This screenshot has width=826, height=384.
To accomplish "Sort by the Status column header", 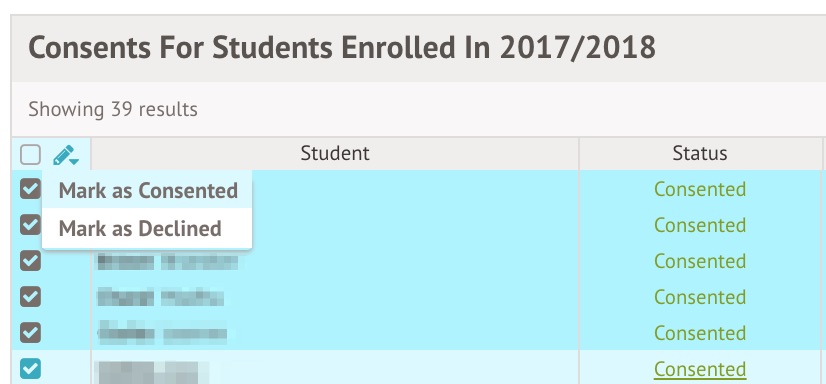I will 700,153.
